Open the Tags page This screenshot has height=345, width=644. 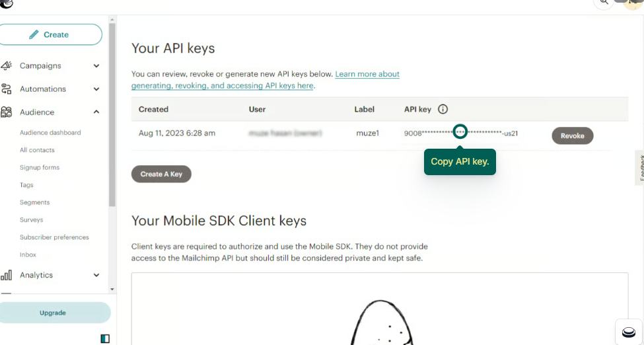(26, 185)
